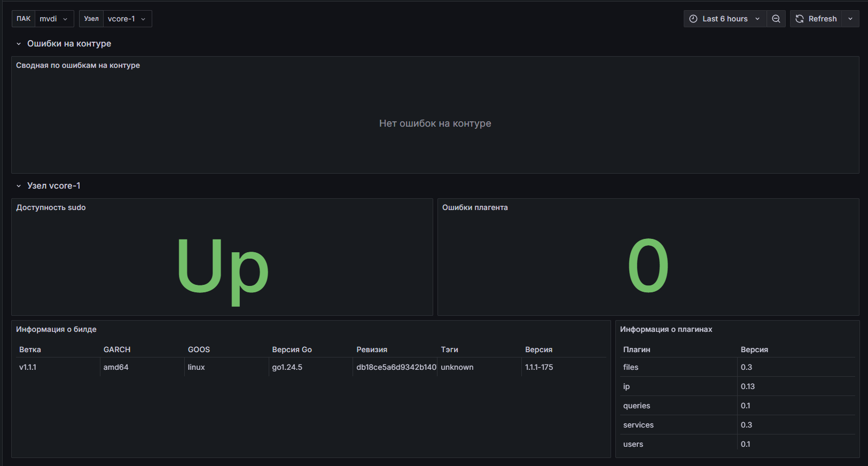Click the Информация о билде panel title

click(56, 329)
